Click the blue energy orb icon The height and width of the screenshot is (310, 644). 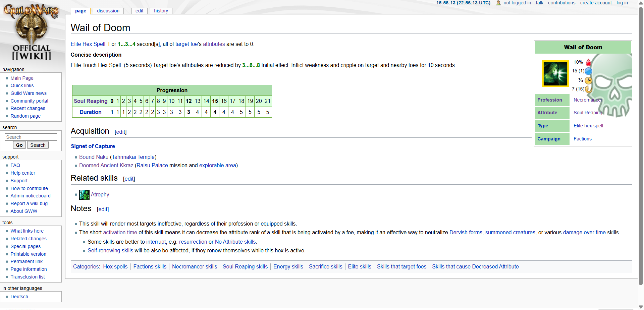589,71
